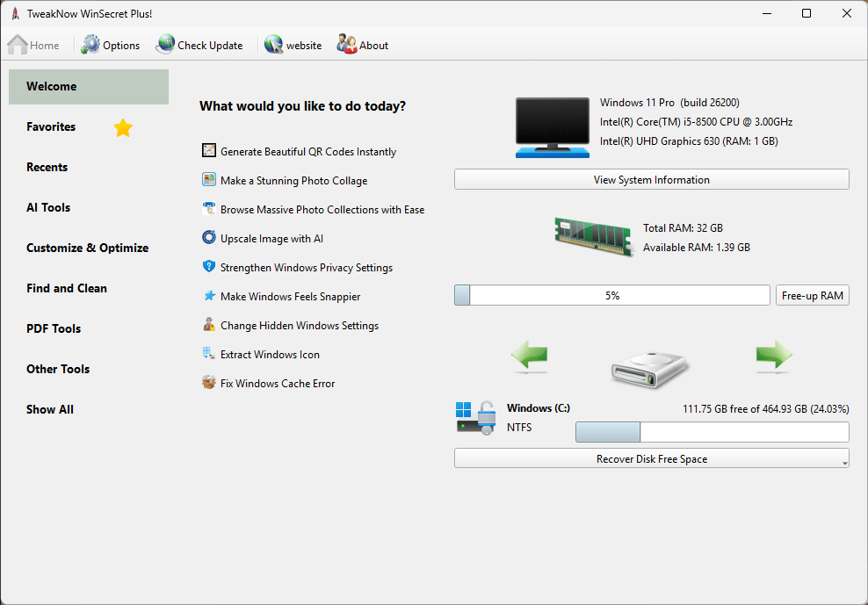Click the photo collage icon

(208, 180)
